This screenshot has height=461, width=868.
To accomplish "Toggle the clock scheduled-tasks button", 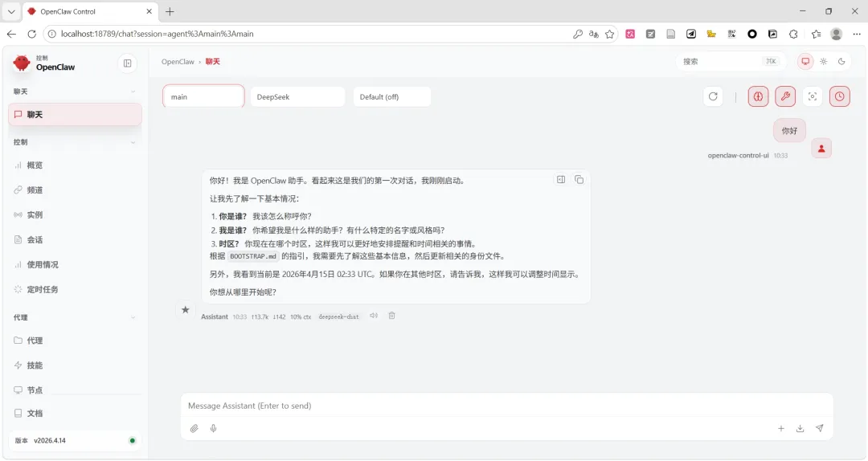I will click(x=839, y=96).
